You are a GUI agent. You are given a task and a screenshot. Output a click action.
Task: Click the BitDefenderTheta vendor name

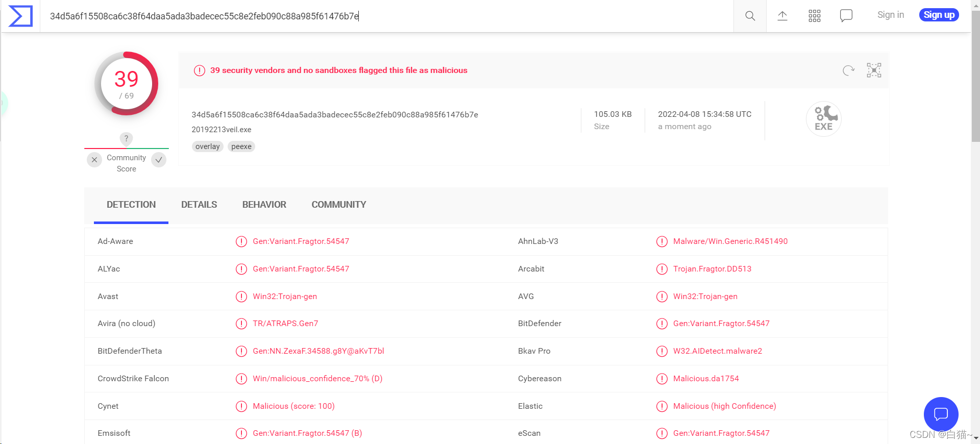pyautogui.click(x=130, y=351)
